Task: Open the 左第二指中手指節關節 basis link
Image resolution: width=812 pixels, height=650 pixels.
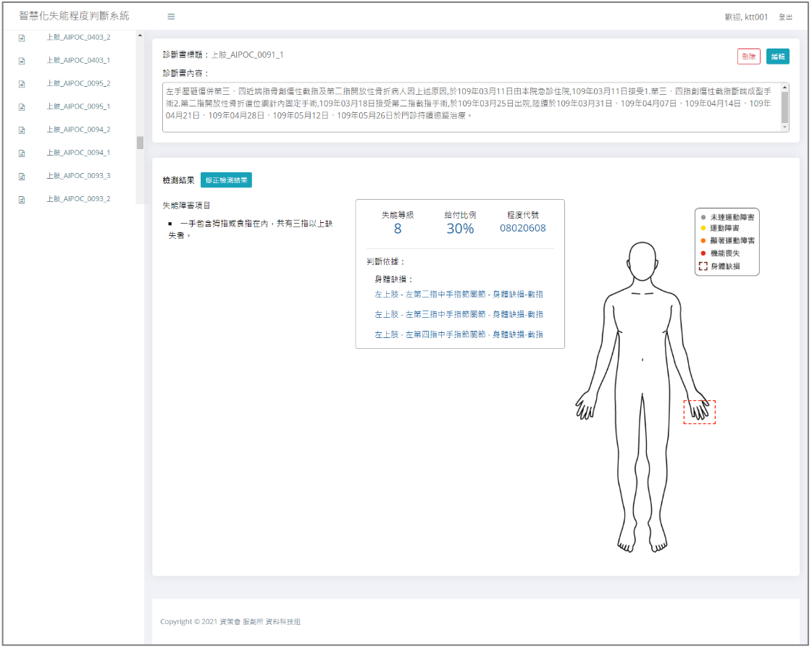Action: [x=459, y=294]
